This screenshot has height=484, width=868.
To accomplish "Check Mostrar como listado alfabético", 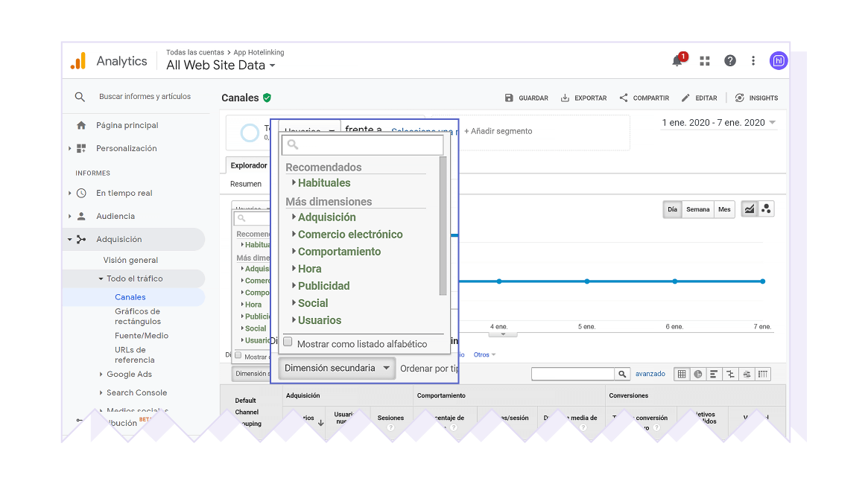I will (288, 342).
